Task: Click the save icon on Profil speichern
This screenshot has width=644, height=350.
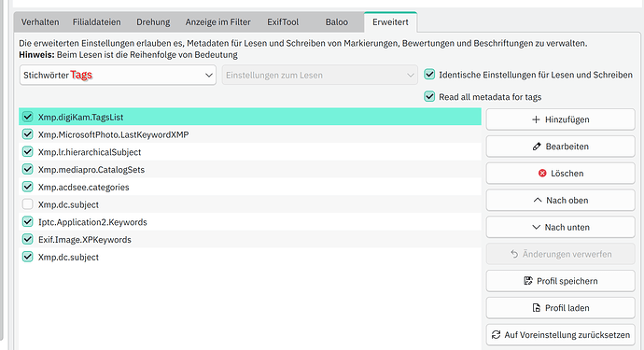Action: click(x=528, y=281)
